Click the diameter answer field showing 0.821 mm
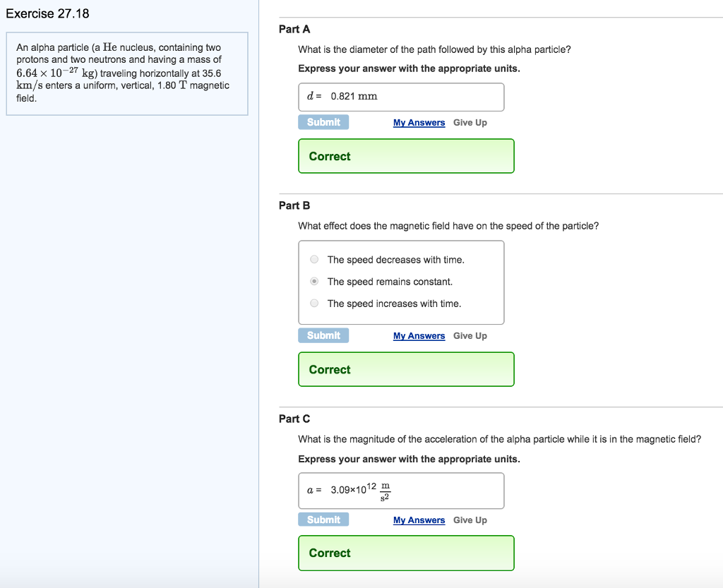This screenshot has height=588, width=723. tap(401, 97)
